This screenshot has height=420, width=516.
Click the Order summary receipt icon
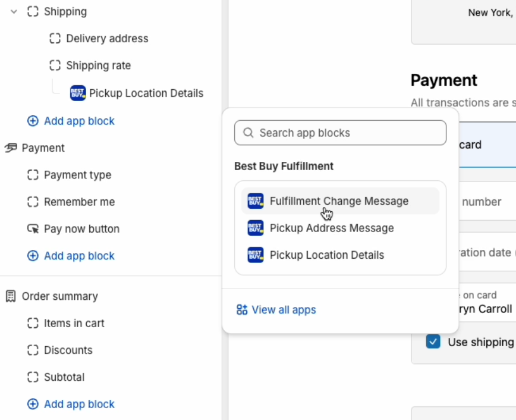(x=11, y=296)
